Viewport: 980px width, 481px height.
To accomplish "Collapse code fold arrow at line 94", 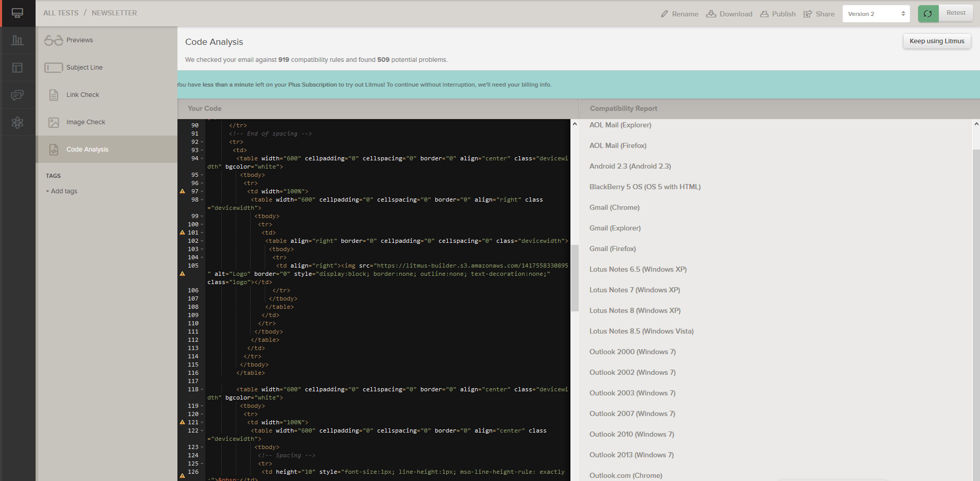I will (202, 159).
